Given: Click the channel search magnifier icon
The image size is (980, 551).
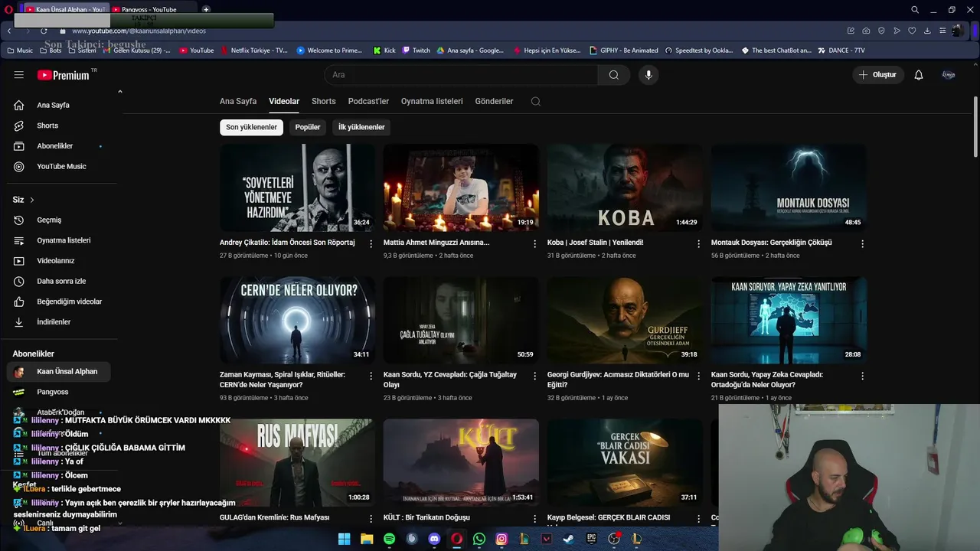Looking at the screenshot, I should 536,101.
